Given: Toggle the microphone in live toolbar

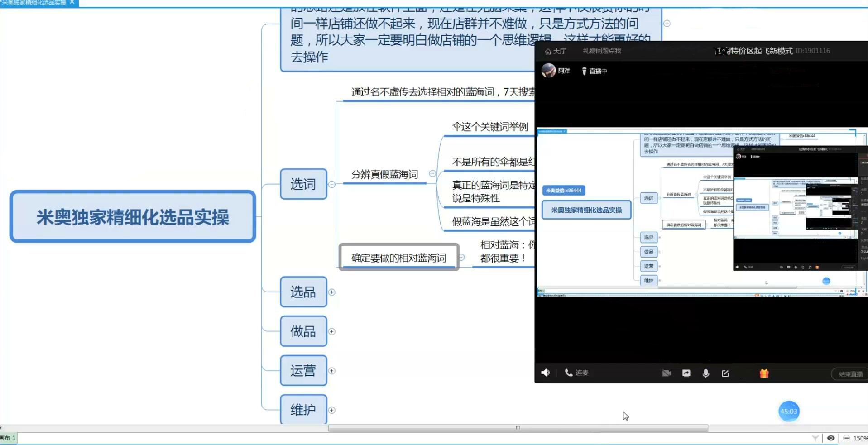Looking at the screenshot, I should (705, 373).
